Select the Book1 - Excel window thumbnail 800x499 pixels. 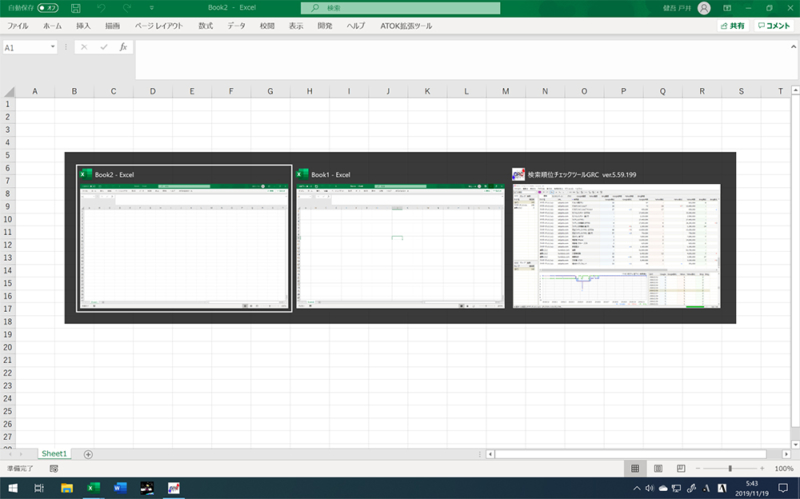400,238
